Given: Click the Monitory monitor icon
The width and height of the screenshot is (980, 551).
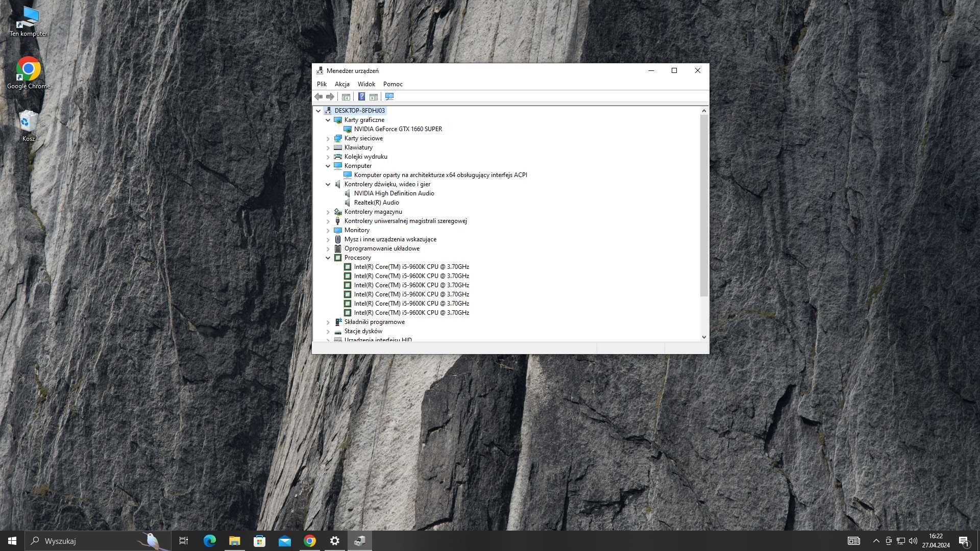Looking at the screenshot, I should tap(338, 230).
